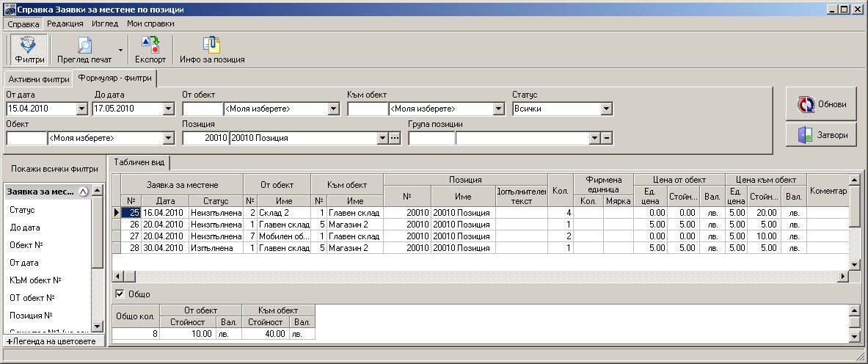Toggle the Филтри toolbar button
This screenshot has width=868, height=364.
click(x=30, y=50)
